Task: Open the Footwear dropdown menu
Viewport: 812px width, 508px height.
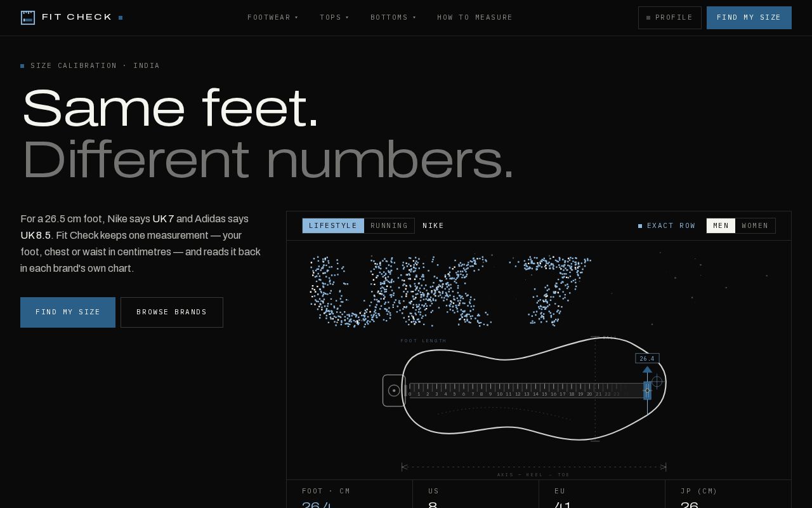Action: pos(273,18)
